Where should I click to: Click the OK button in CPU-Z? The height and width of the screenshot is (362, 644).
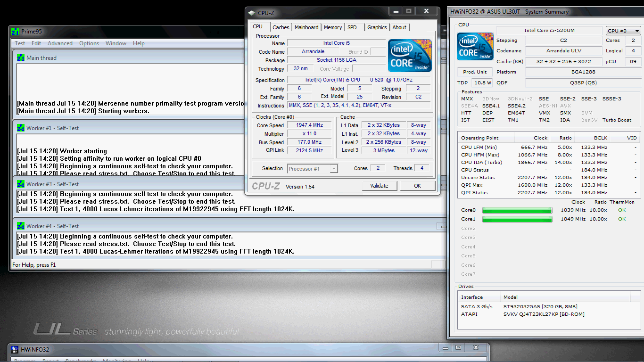[417, 186]
